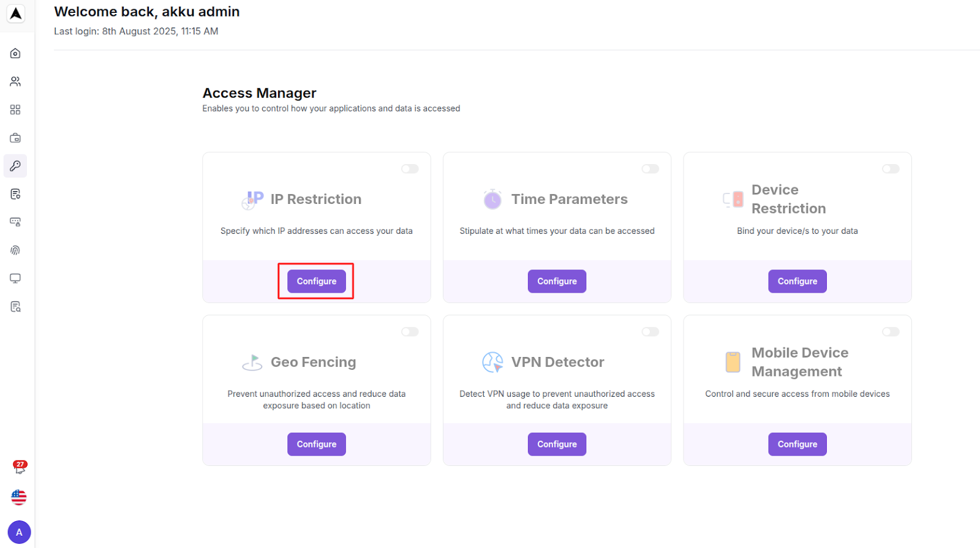Click "Specify which IP addresses" description
The image size is (980, 548).
[317, 231]
